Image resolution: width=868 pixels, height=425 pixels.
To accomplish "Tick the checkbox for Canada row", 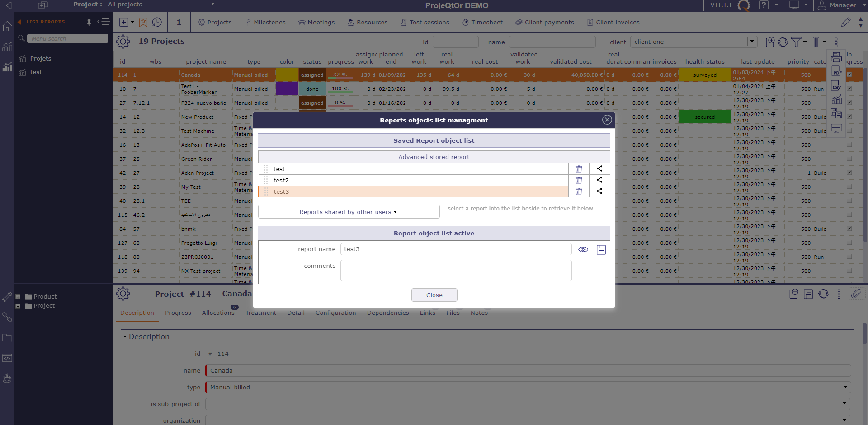I will click(x=849, y=75).
